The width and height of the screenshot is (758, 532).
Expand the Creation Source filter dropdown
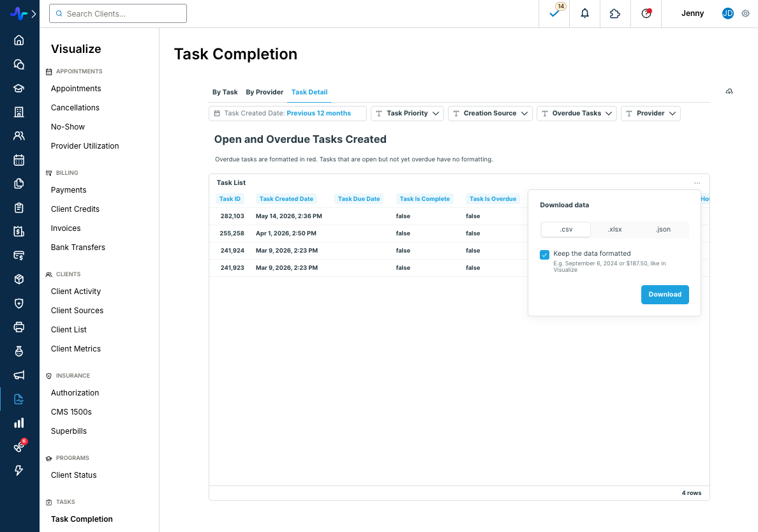[490, 114]
